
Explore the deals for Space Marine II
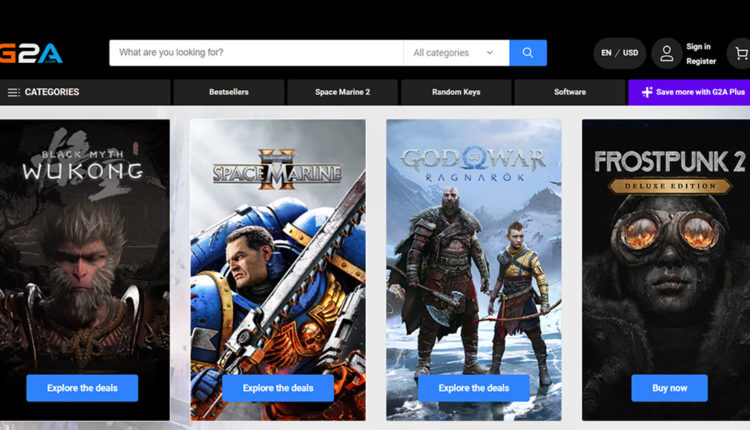click(278, 388)
